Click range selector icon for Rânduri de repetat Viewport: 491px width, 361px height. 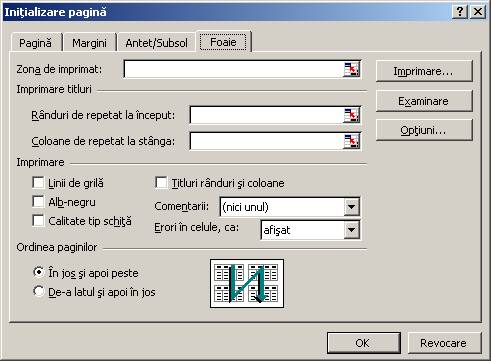351,115
